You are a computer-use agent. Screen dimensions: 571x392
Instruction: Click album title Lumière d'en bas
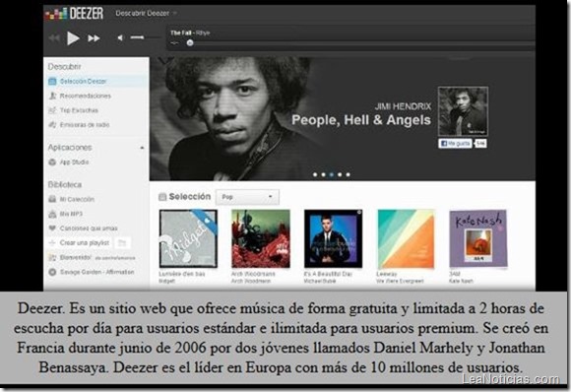(x=182, y=274)
